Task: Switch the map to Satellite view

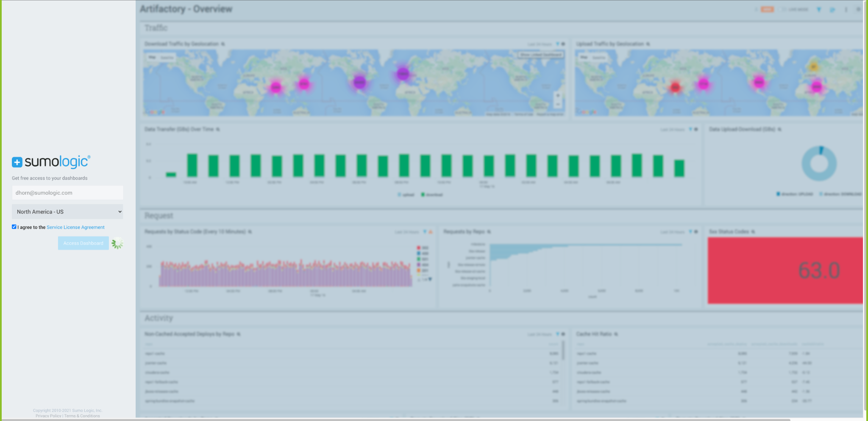Action: [168, 56]
